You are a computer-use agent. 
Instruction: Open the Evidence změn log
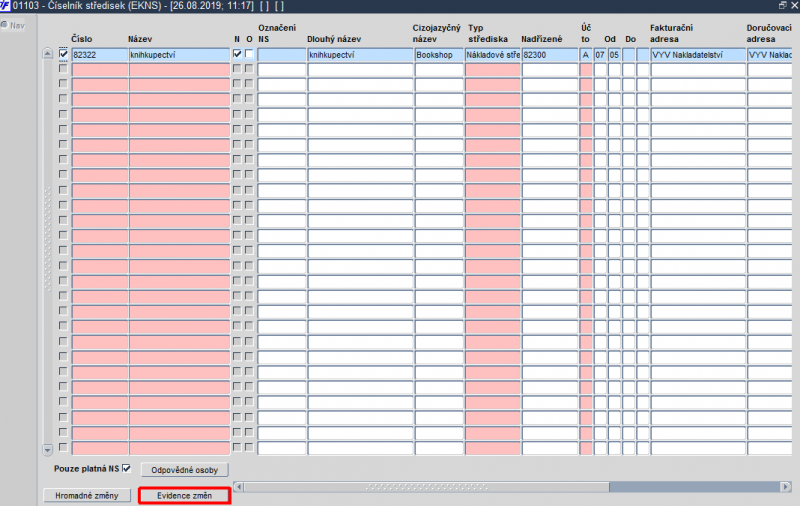[x=184, y=496]
